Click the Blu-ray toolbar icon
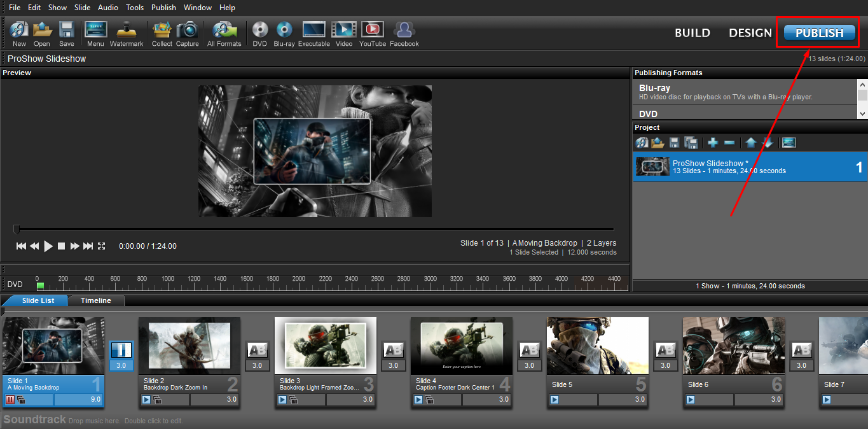 284,29
